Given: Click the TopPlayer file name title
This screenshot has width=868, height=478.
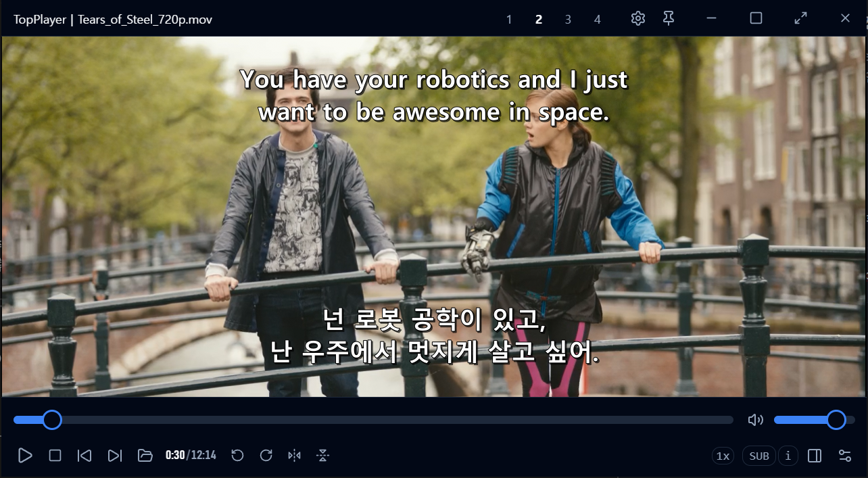Looking at the screenshot, I should (113, 20).
